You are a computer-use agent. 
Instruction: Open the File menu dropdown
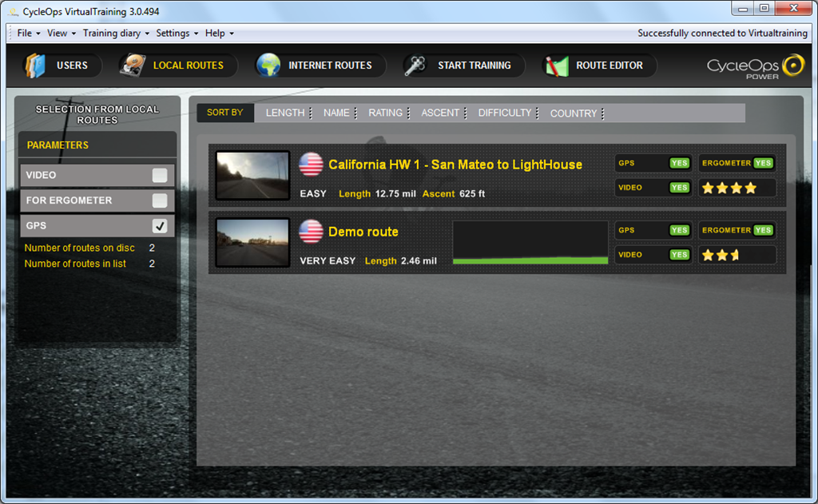click(28, 33)
